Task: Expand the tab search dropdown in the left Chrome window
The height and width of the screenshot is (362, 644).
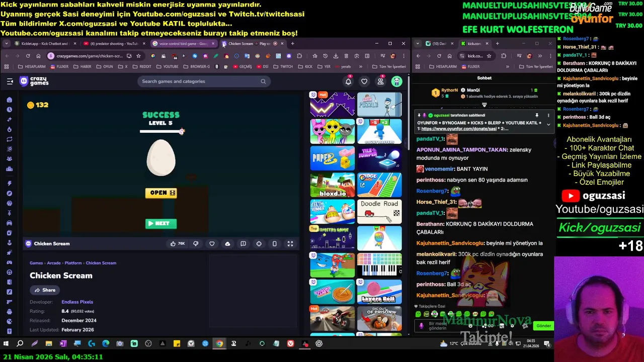Action: [6, 44]
